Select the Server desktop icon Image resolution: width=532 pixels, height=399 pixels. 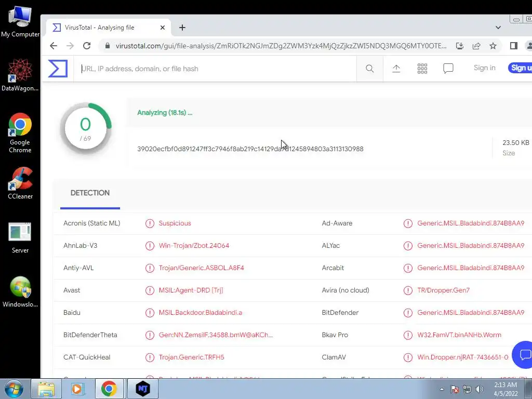click(20, 238)
